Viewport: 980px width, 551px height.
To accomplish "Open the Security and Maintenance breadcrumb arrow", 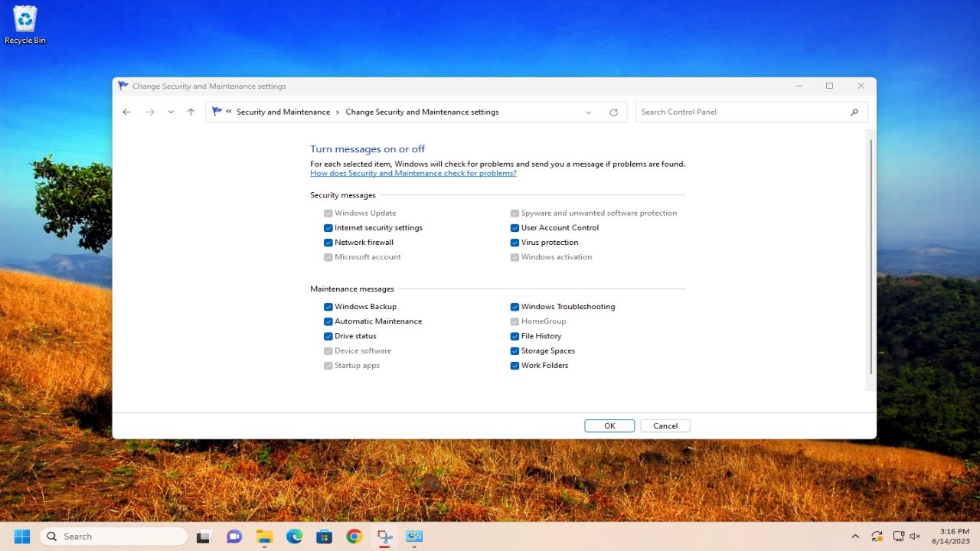I will [x=338, y=112].
